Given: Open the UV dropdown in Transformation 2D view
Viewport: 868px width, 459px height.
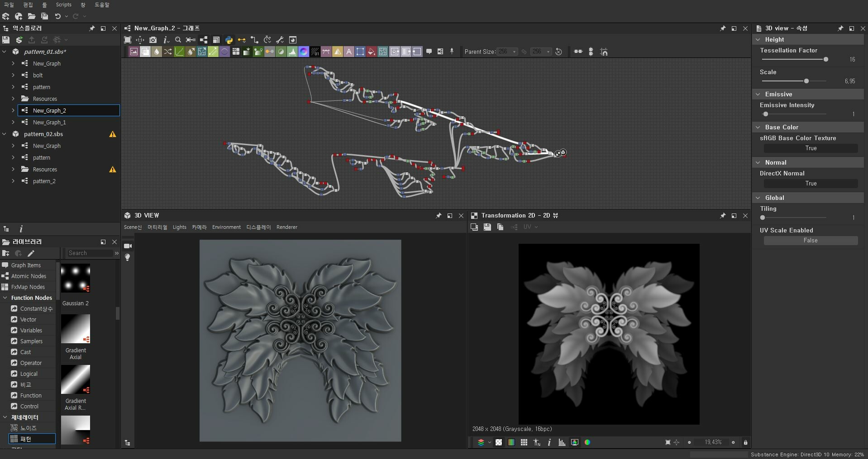Looking at the screenshot, I should 530,227.
